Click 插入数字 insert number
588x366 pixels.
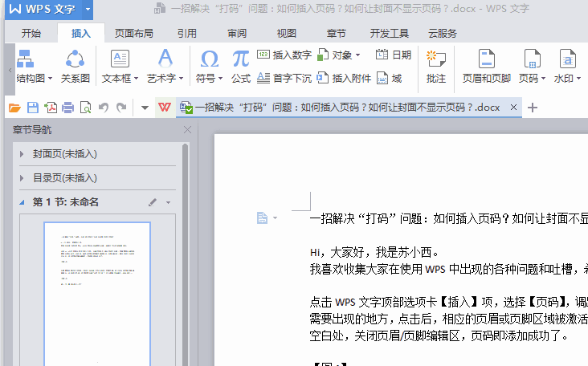(284, 55)
